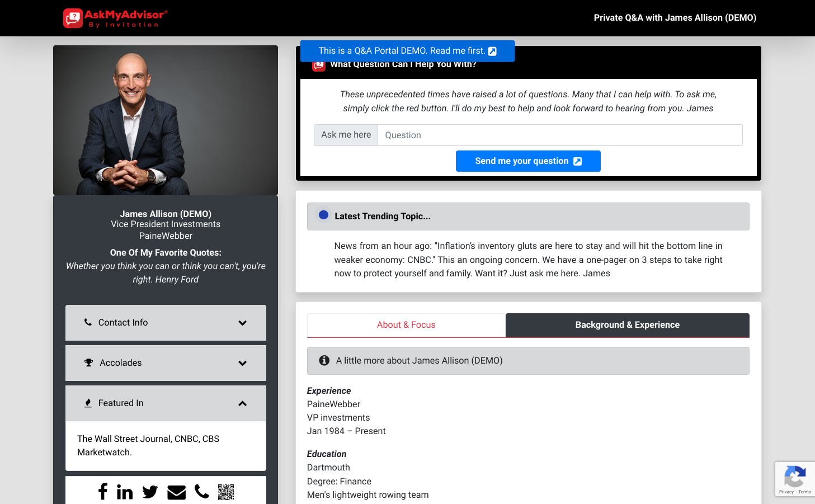Viewport: 815px width, 504px height.
Task: Click the reCAPTCHA Terms link
Action: pos(805,492)
